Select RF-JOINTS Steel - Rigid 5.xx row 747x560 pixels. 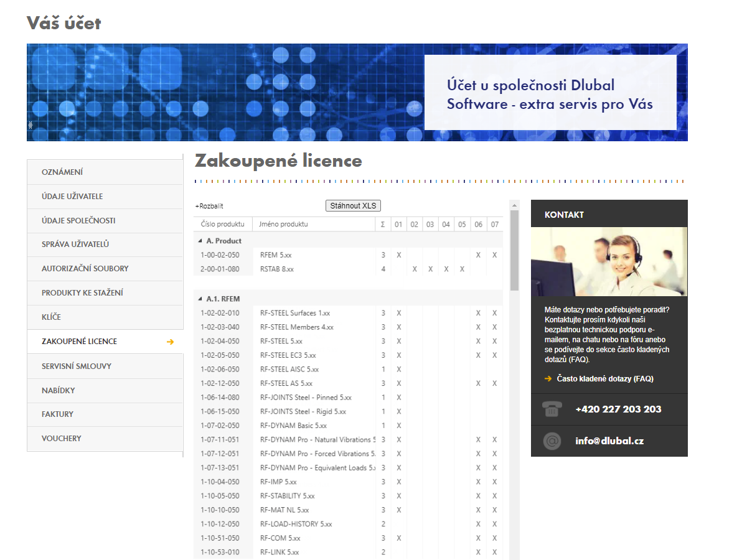349,412
